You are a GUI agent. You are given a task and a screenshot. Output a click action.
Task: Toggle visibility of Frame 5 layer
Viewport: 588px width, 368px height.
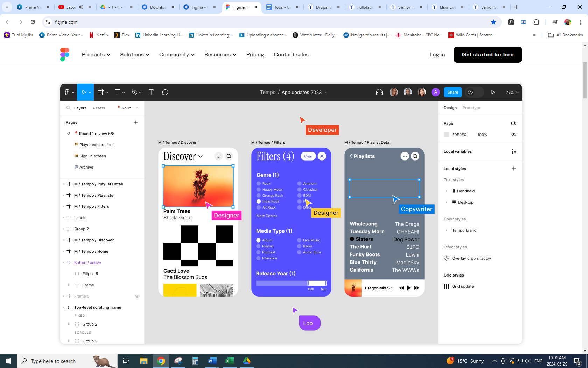(137, 296)
